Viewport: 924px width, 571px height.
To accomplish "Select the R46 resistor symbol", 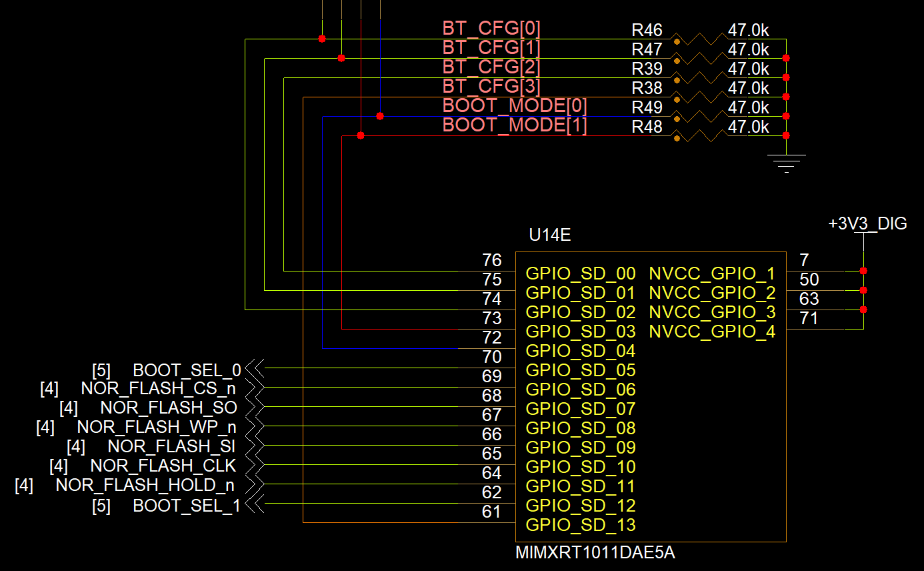I will coord(699,39).
